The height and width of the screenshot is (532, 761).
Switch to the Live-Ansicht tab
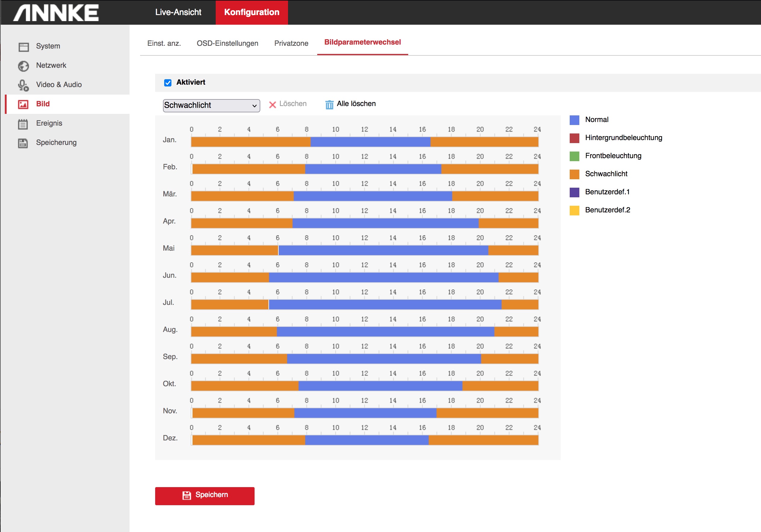point(178,12)
